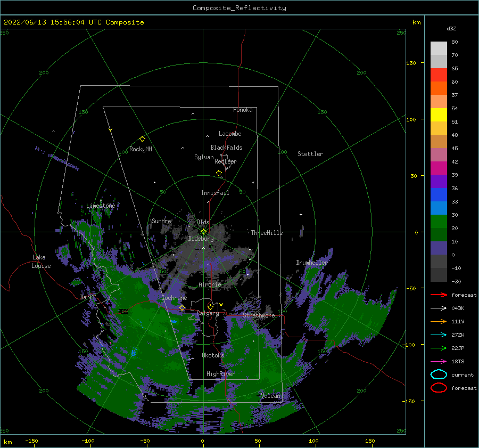Click the cyan current ellipse icon
Image resolution: width=479 pixels, height=448 pixels.
439,374
